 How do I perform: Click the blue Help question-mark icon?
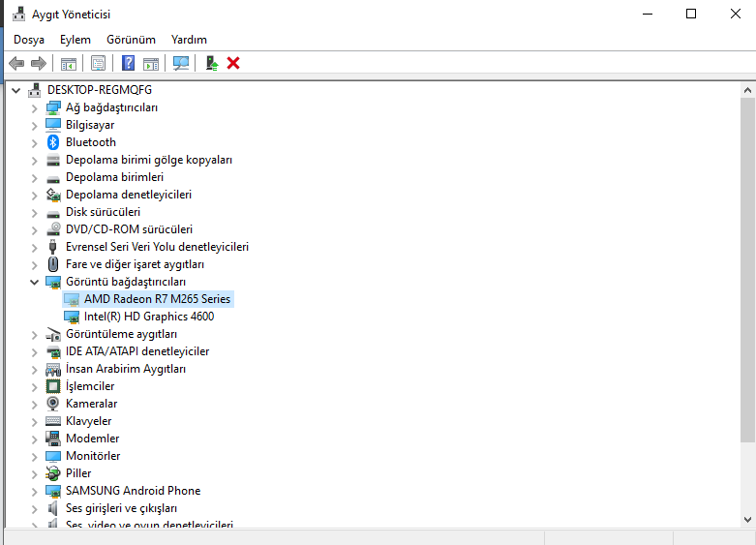point(128,63)
